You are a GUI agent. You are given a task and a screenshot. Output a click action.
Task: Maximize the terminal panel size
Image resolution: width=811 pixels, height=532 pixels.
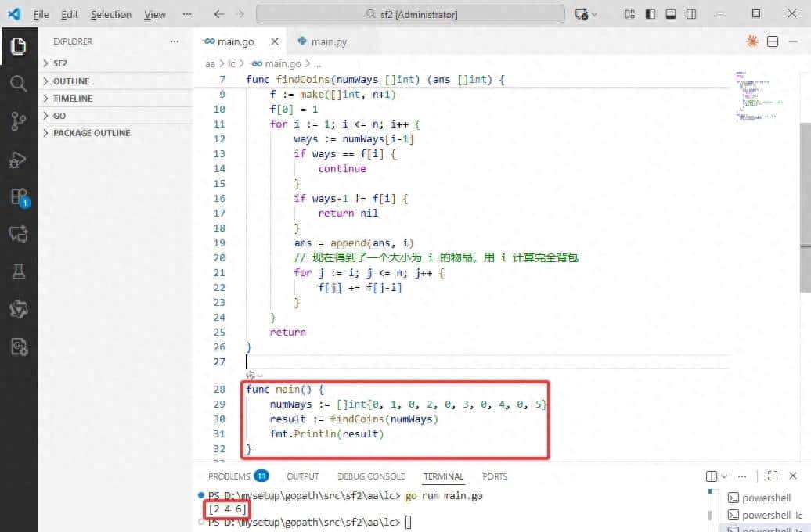(x=772, y=476)
